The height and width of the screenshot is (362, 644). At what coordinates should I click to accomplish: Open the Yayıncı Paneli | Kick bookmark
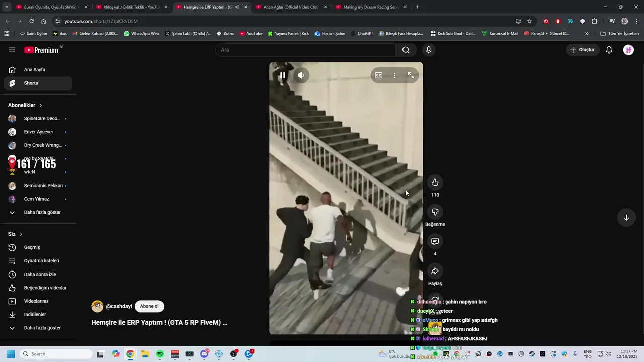coord(288,34)
